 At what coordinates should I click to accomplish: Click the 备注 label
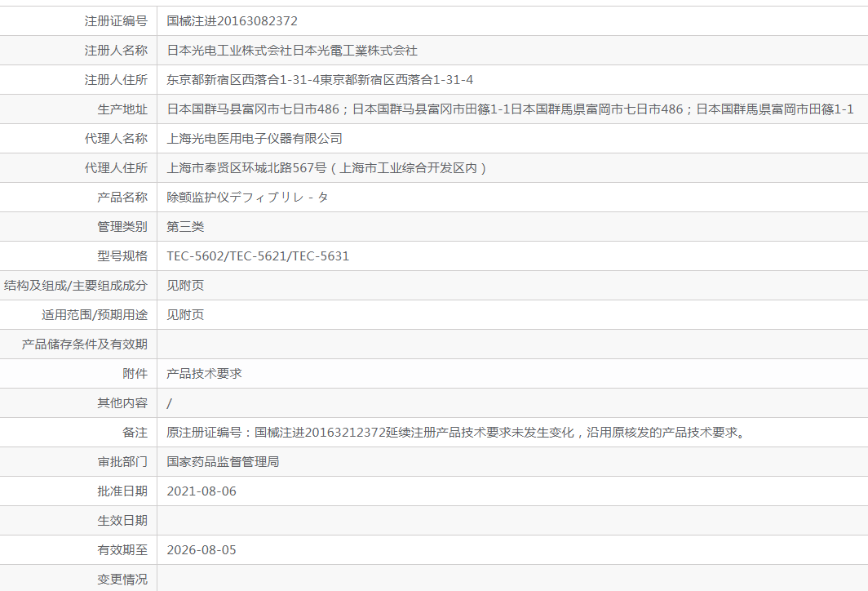tap(135, 432)
